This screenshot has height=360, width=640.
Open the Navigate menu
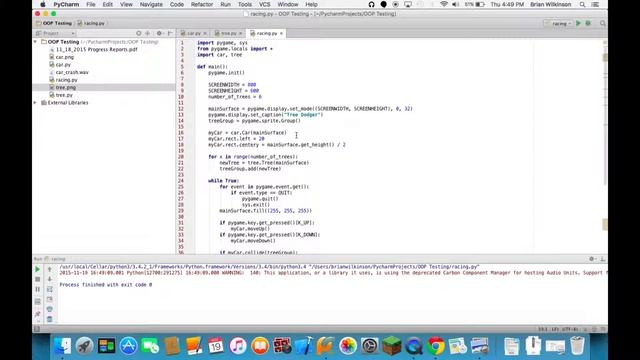[x=151, y=4]
